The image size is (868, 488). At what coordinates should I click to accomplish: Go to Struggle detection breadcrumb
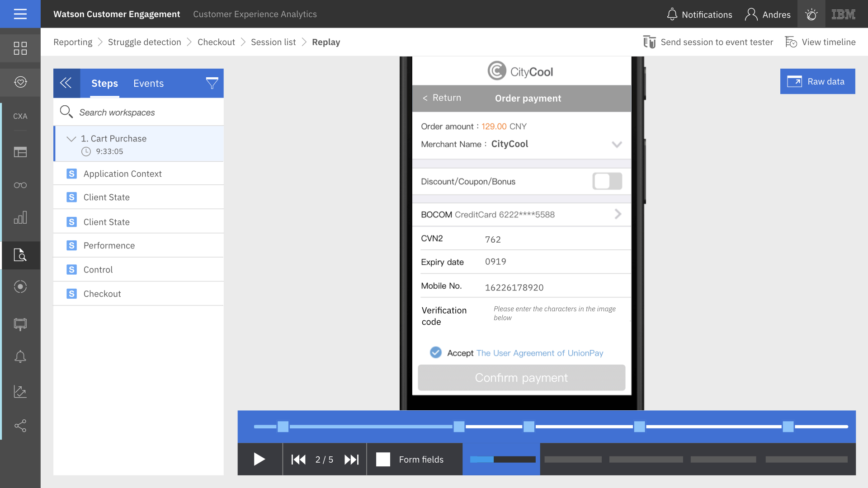(144, 42)
